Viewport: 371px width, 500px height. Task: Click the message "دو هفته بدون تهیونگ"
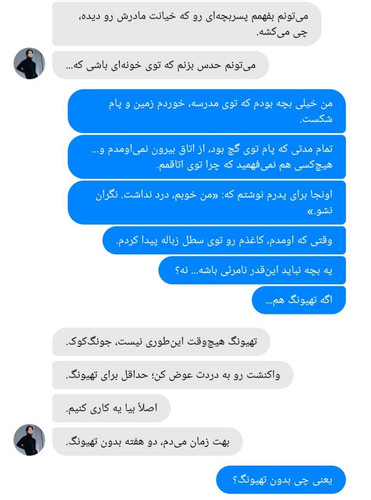147,442
